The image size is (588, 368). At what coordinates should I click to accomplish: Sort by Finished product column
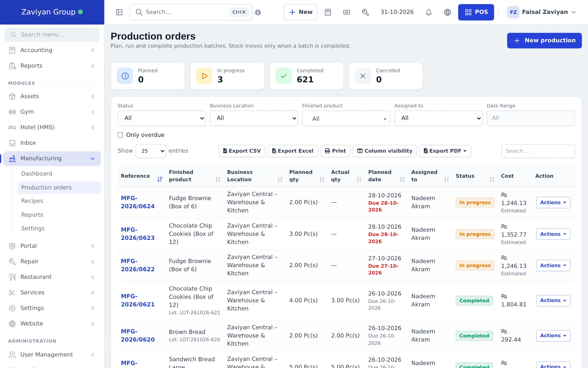coord(218,179)
